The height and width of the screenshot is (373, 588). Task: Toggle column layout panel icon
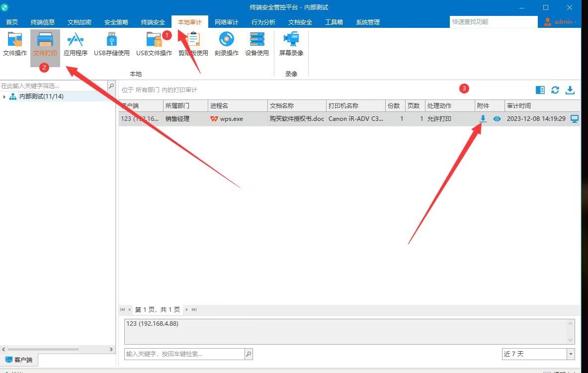click(x=540, y=90)
